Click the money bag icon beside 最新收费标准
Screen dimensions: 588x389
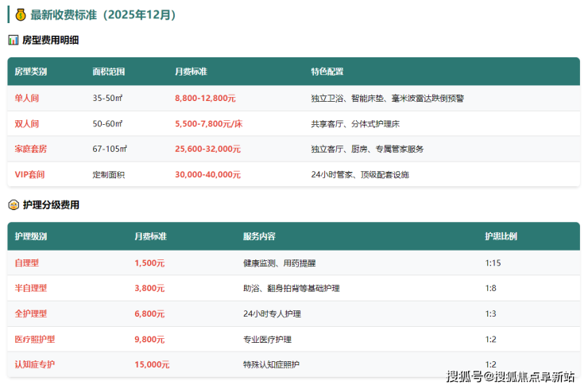(x=20, y=15)
